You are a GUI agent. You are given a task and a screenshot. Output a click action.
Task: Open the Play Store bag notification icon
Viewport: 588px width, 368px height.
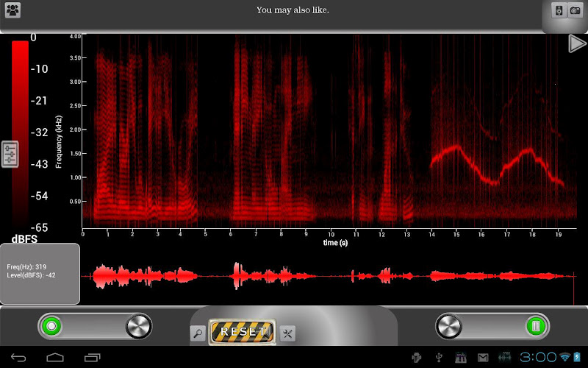(x=461, y=357)
